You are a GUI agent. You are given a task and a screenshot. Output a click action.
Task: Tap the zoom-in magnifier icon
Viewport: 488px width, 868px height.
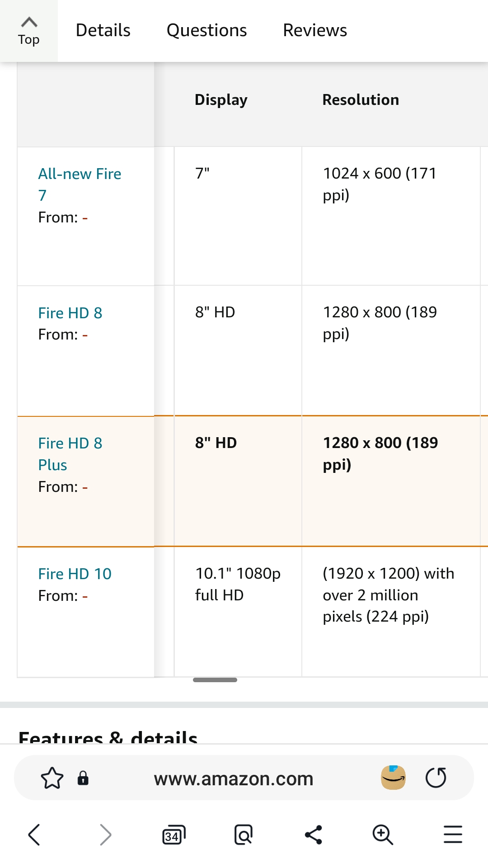coord(383,835)
